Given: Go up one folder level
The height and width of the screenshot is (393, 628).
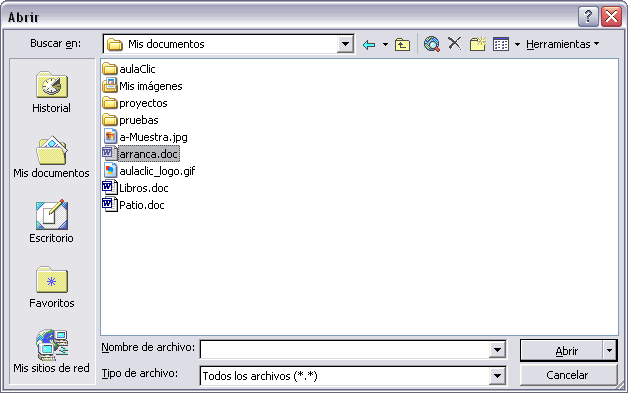Looking at the screenshot, I should (403, 44).
